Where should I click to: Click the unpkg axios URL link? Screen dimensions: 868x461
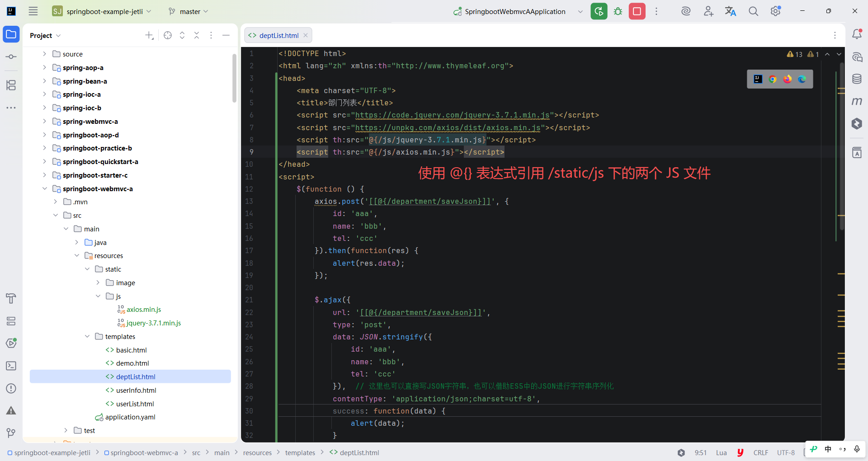[448, 127]
